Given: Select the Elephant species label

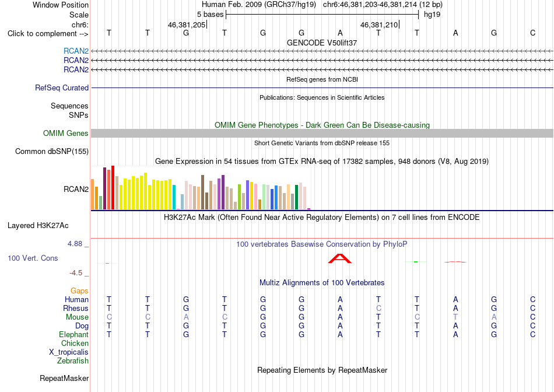Looking at the screenshot, I should (74, 334).
